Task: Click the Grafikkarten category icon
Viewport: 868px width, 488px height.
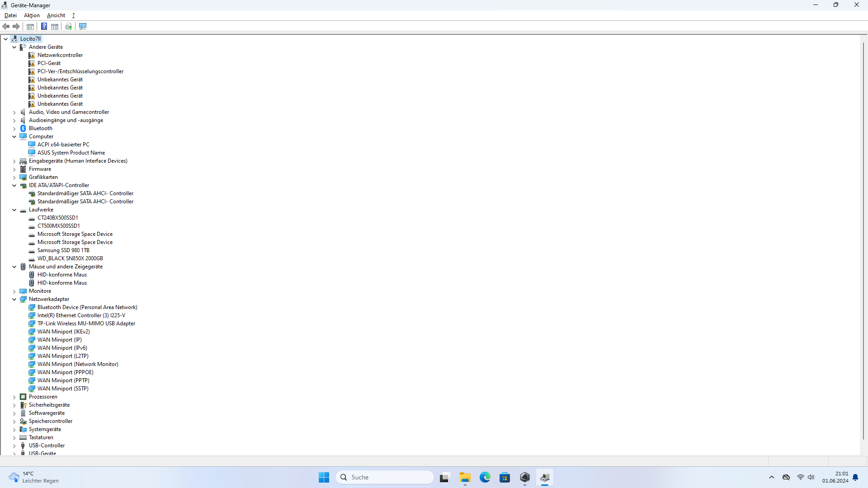Action: pyautogui.click(x=23, y=177)
